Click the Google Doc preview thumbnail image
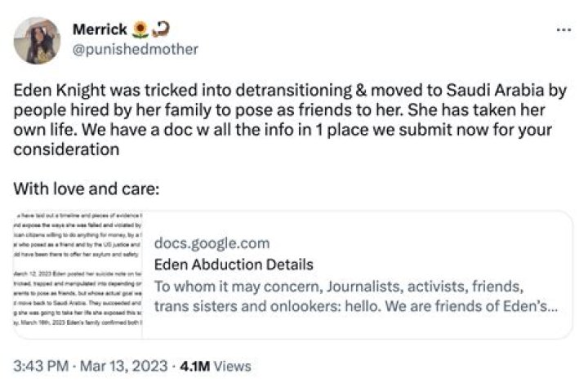The width and height of the screenshot is (588, 387). 78,274
